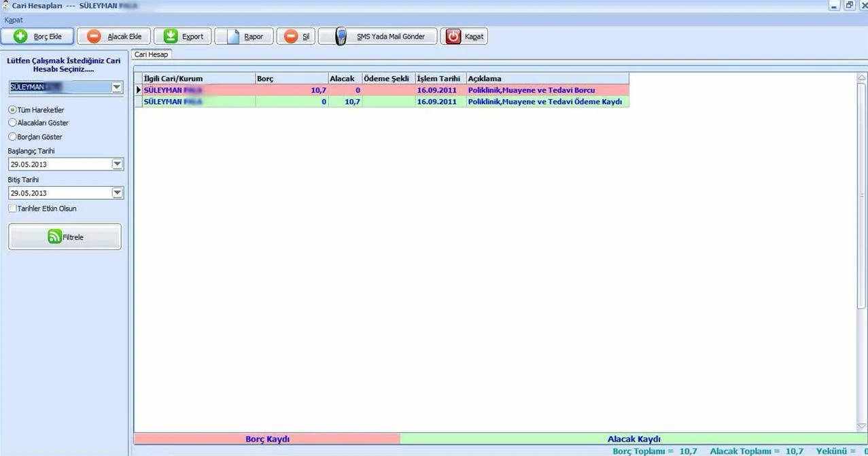Click the phone icon on SMS Yada Mail Gönder
This screenshot has width=868, height=456.
341,36
